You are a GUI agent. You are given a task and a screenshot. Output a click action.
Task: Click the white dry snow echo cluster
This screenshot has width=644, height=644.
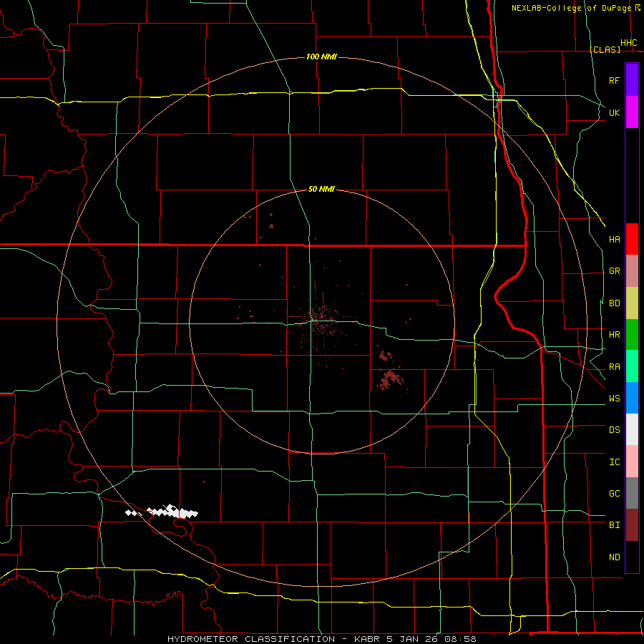pos(162,512)
